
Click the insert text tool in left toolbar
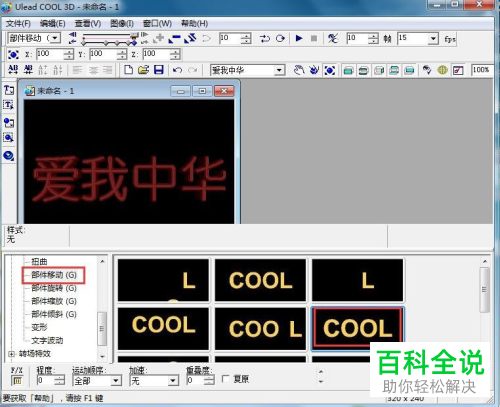9,90
